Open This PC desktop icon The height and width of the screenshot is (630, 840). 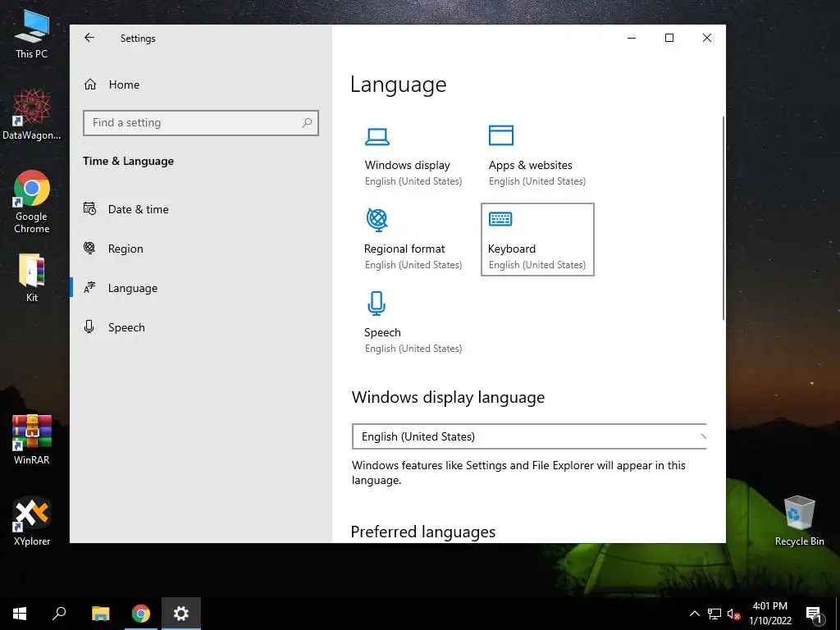coord(32,34)
